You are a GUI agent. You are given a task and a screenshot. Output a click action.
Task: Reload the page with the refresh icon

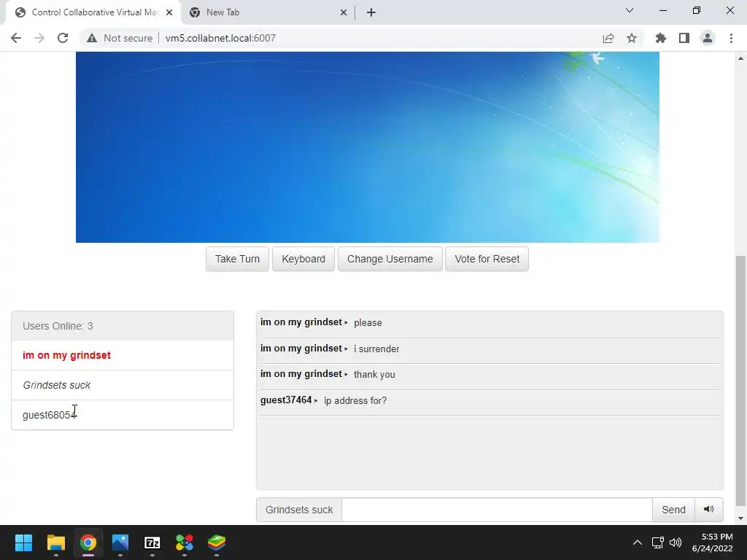(63, 38)
